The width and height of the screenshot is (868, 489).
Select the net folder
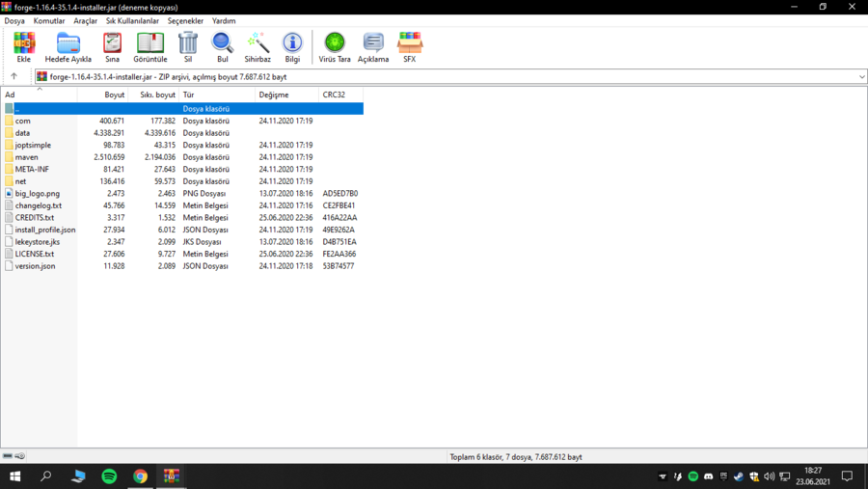tap(20, 181)
